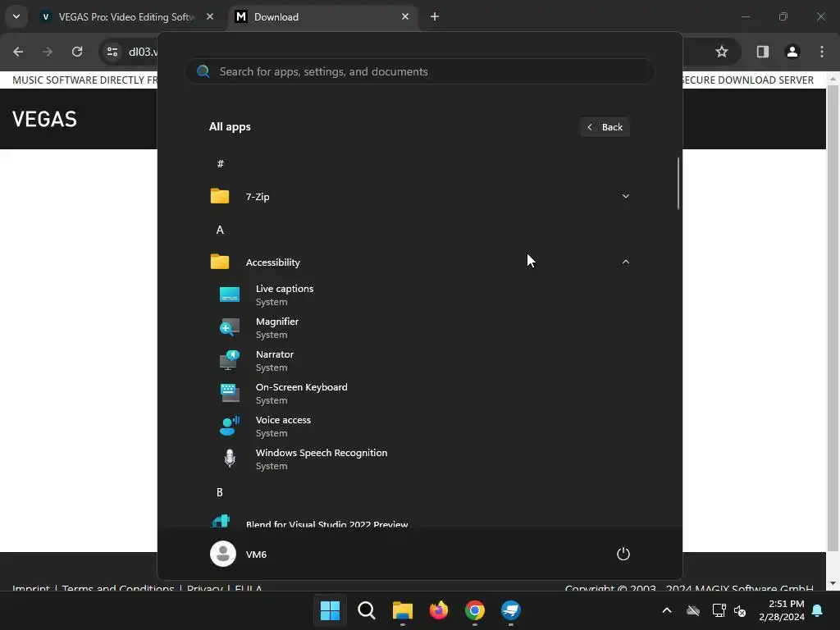Bookmark this page with the star
This screenshot has height=630, width=840.
(722, 52)
